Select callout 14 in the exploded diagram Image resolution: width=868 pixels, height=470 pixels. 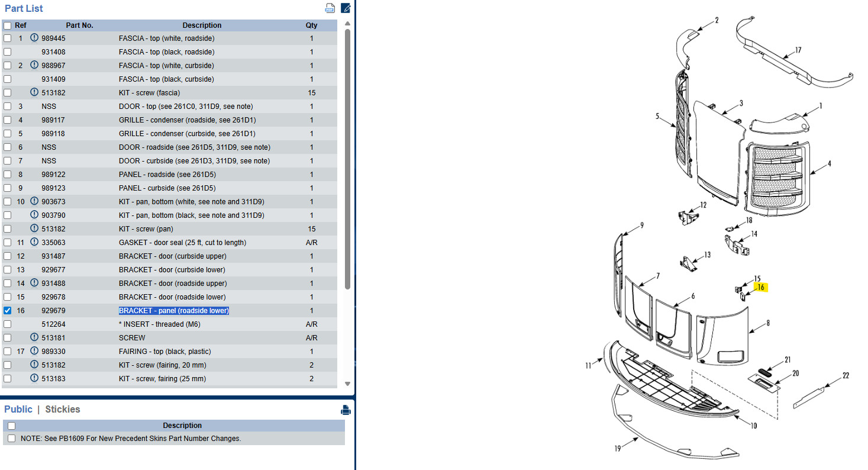pyautogui.click(x=754, y=234)
